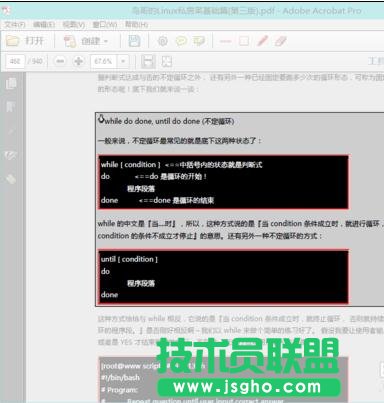Open the signatures panel icon

(11, 155)
